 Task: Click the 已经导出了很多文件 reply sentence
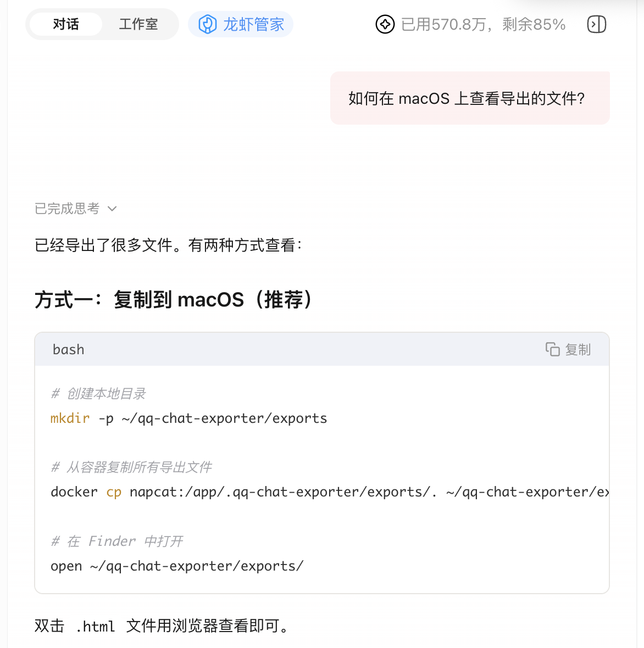tap(168, 245)
